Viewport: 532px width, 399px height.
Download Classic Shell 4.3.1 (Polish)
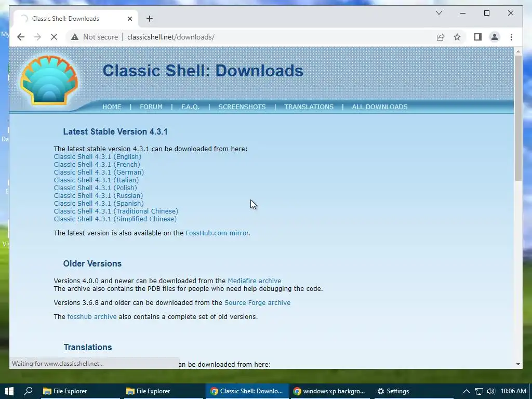(96, 188)
